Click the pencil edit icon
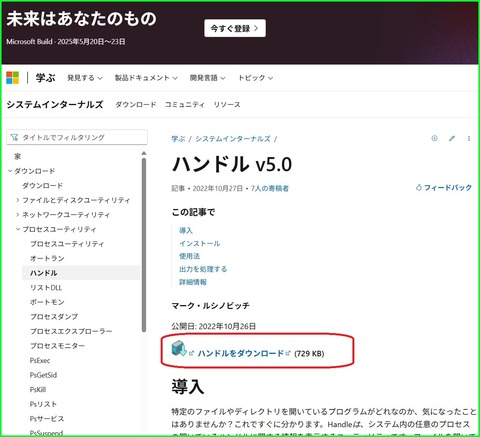This screenshot has width=480, height=437. point(452,138)
